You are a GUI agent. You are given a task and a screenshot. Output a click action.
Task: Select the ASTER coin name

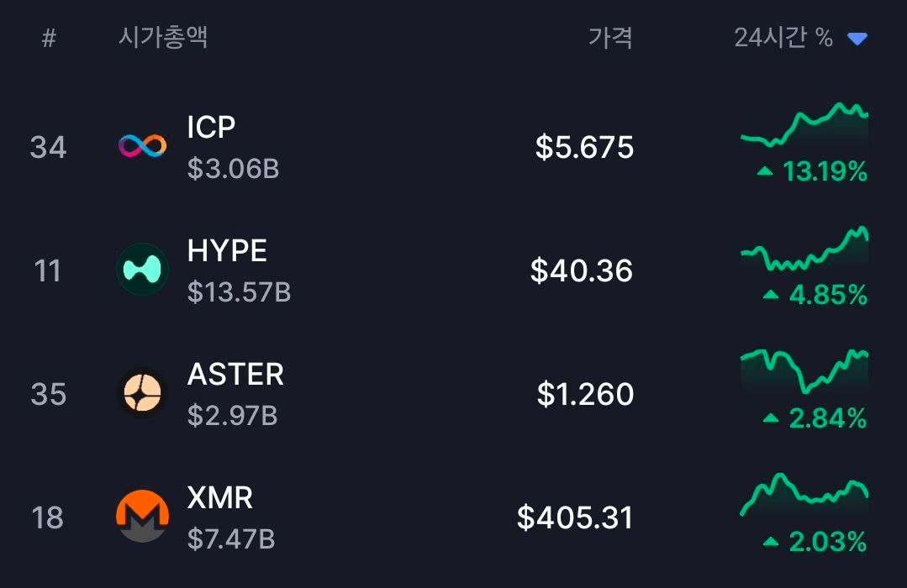[x=235, y=374]
